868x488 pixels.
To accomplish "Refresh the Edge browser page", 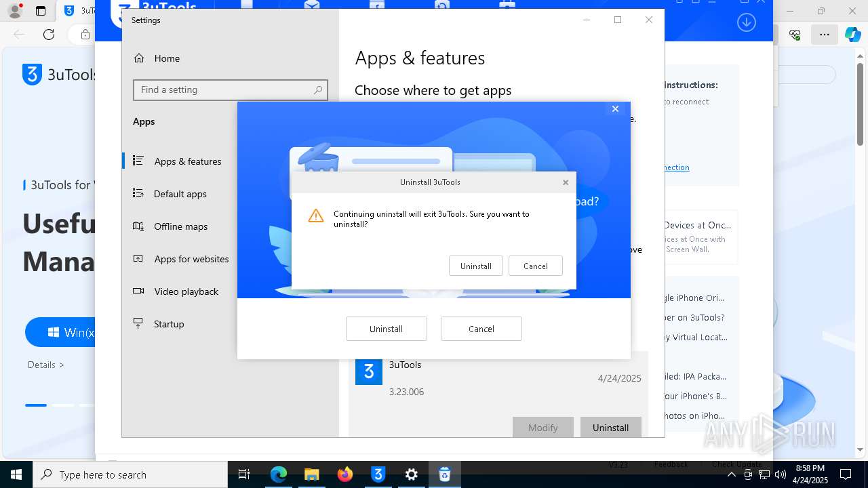I will [49, 35].
